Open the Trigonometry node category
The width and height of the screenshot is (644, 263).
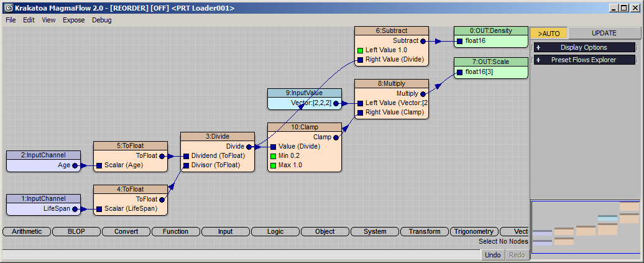tap(474, 232)
